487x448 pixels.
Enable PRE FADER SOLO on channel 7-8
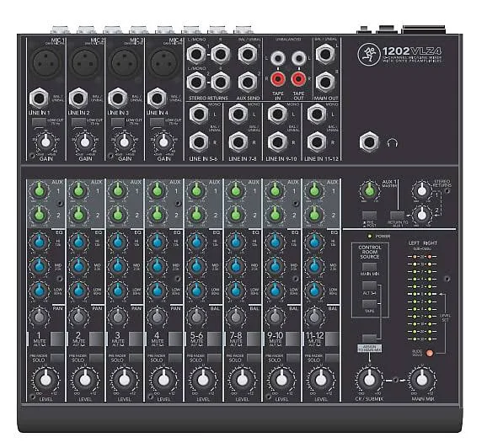coord(254,358)
